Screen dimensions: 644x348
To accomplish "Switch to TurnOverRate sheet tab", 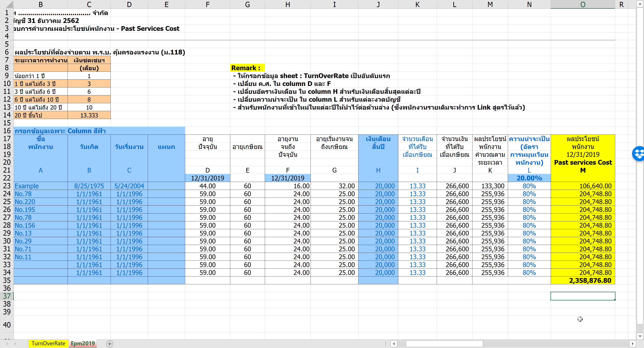I will [x=48, y=344].
